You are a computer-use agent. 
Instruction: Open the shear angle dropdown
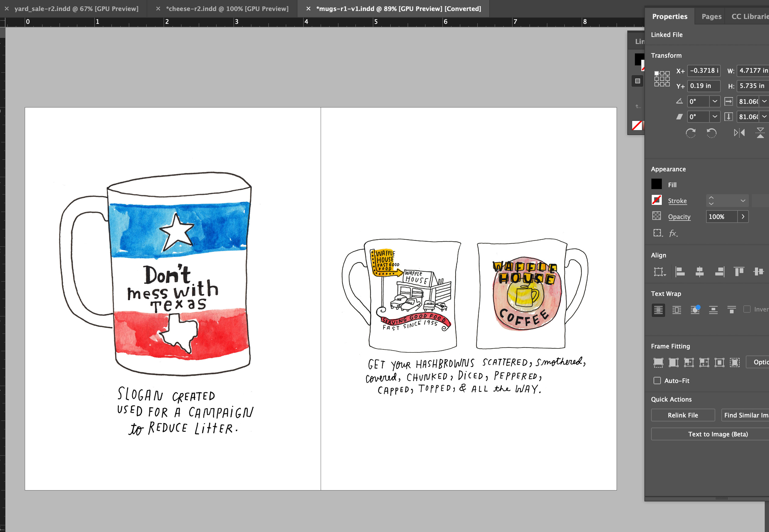pos(715,117)
